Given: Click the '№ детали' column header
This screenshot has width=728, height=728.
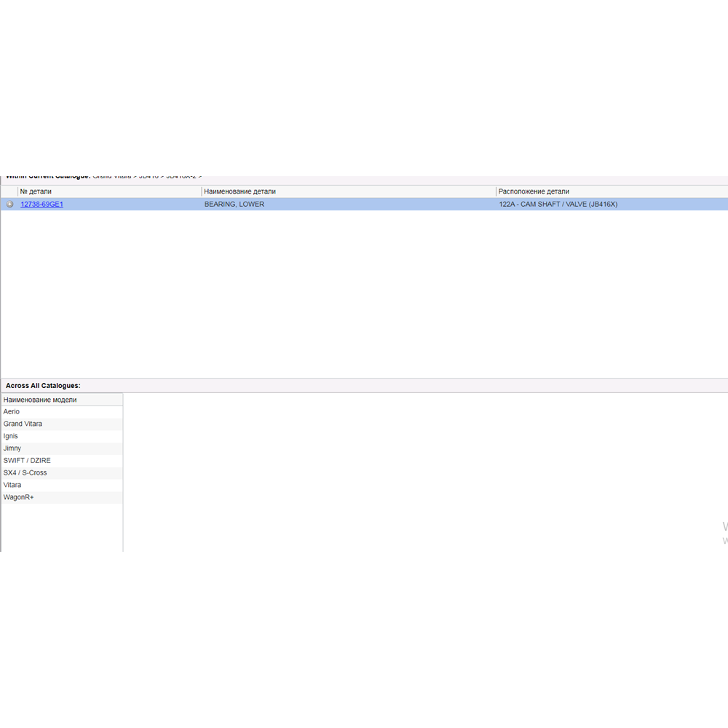Looking at the screenshot, I should coord(36,191).
